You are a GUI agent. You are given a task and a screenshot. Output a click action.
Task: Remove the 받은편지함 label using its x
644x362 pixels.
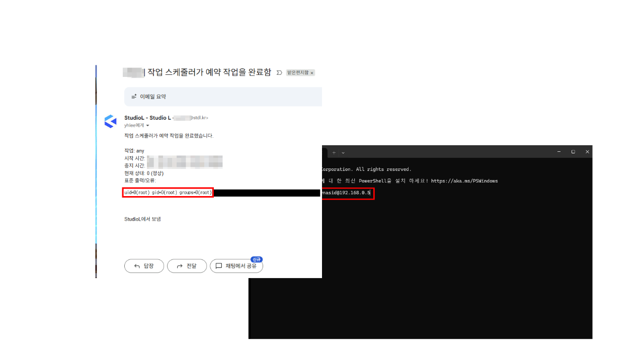(311, 72)
